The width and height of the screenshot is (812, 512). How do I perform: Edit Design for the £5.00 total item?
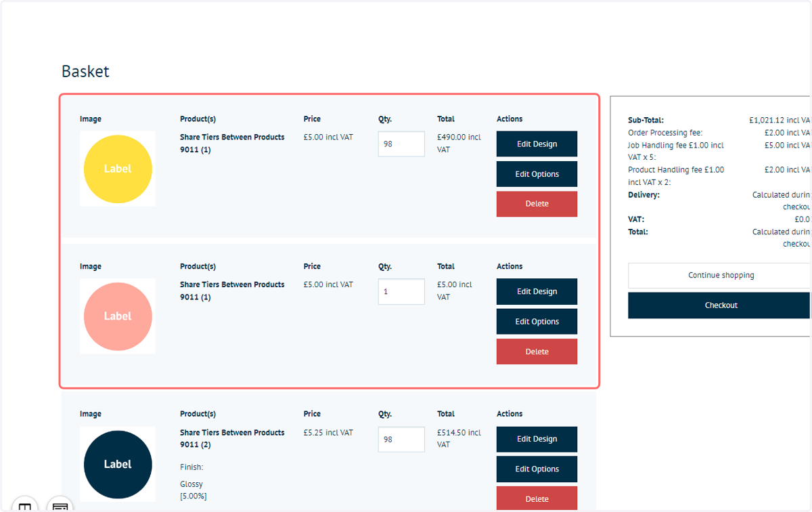point(537,291)
